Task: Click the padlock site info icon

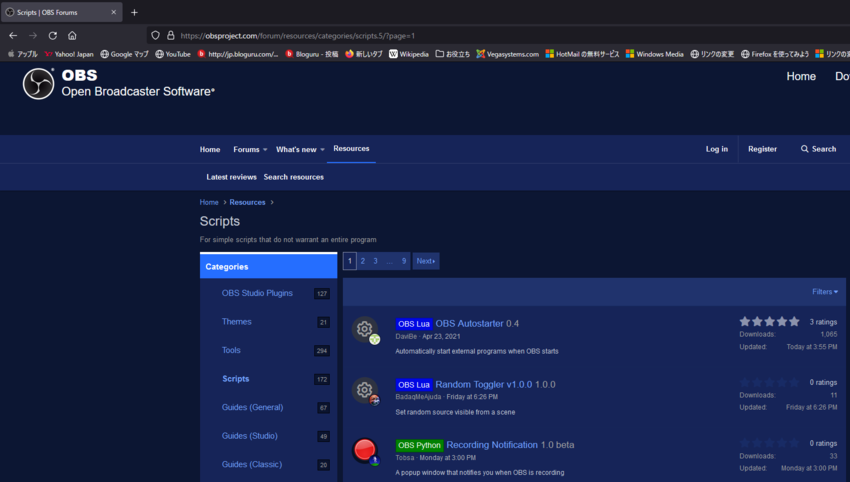Action: (171, 36)
